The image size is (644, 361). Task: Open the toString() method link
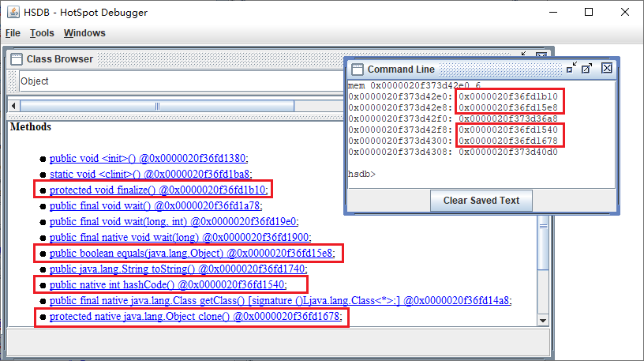pos(178,269)
